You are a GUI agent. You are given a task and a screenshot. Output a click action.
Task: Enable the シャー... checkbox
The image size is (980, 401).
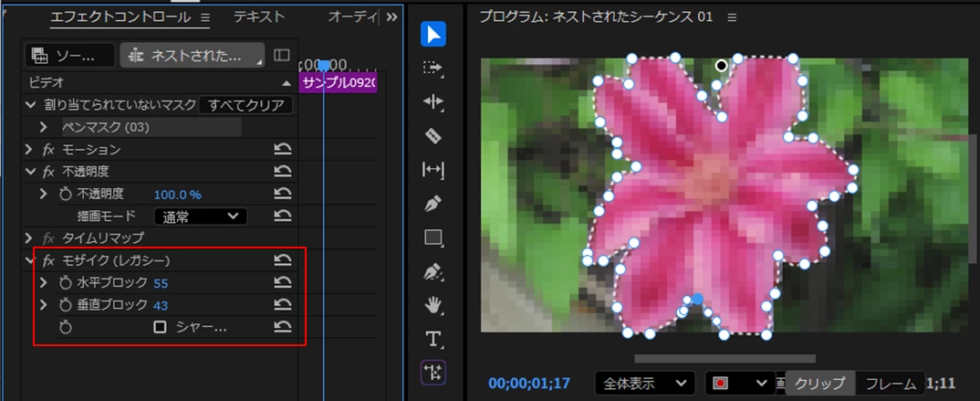point(160,327)
